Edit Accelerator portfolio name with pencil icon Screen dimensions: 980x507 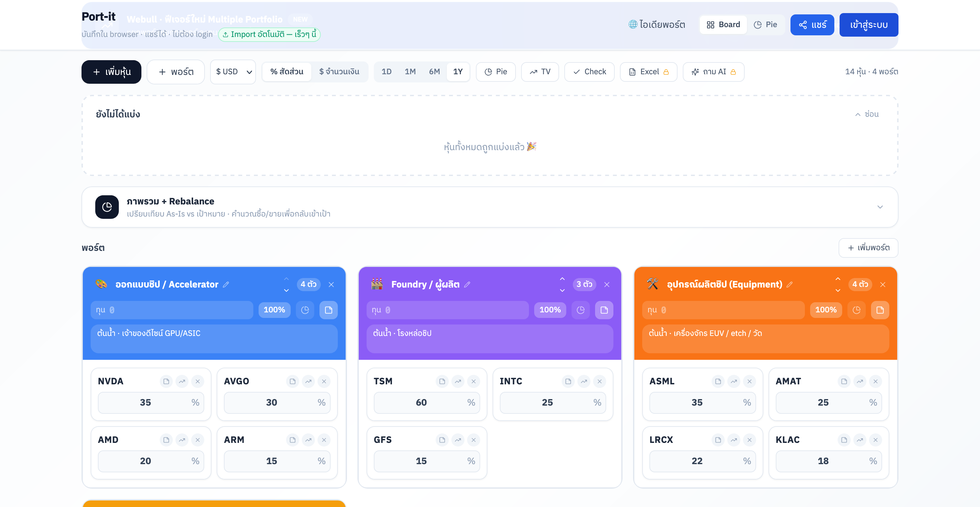coord(226,284)
